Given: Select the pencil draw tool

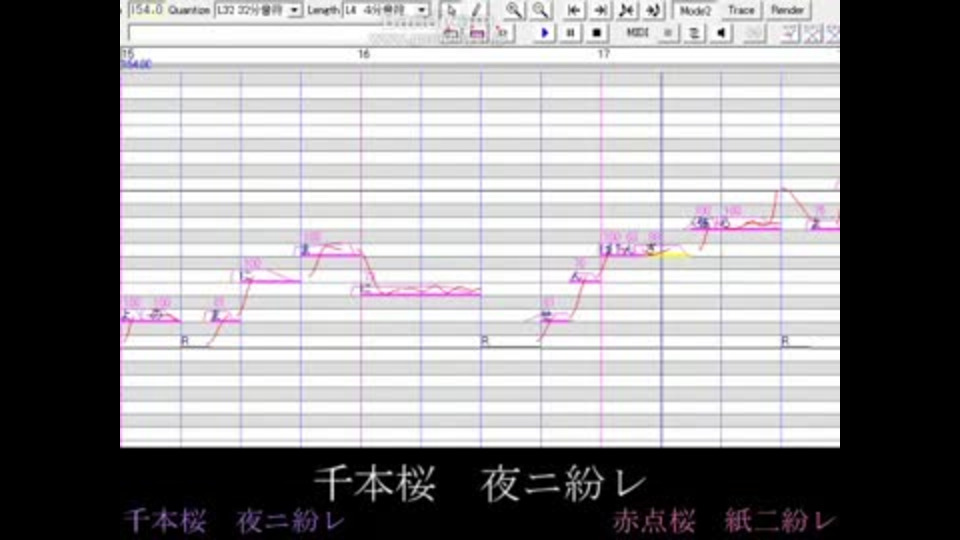Looking at the screenshot, I should point(477,10).
